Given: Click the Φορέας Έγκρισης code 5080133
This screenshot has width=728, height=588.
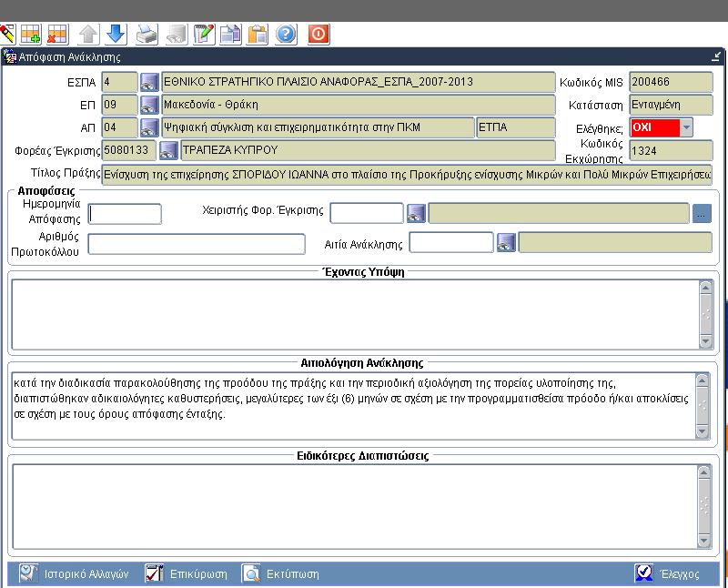Looking at the screenshot, I should (x=128, y=150).
